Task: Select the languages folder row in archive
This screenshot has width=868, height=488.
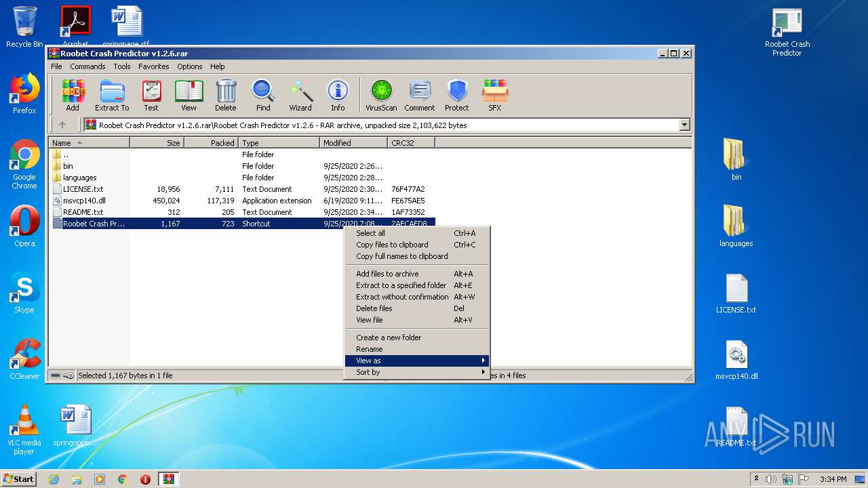Action: coord(242,178)
